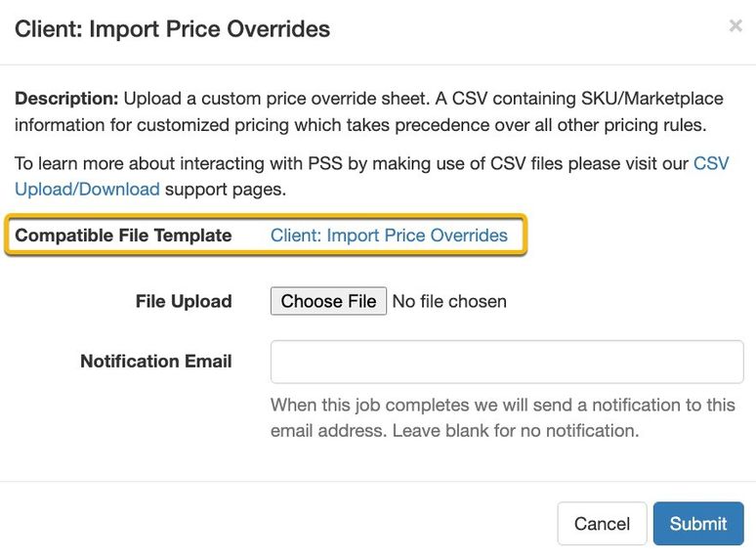Click the Notification Email label

(x=156, y=362)
